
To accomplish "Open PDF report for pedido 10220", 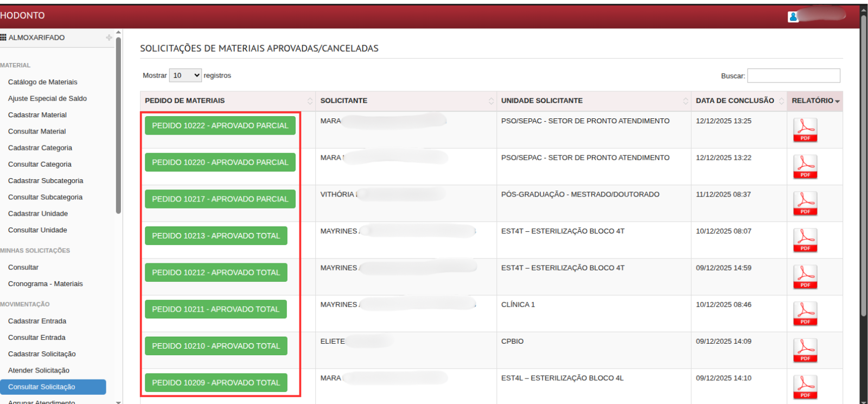I will click(805, 167).
